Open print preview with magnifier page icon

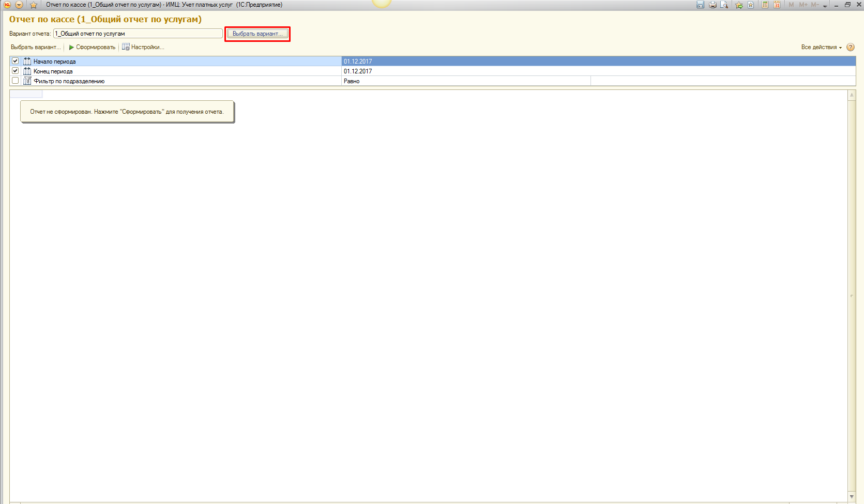[x=724, y=5]
